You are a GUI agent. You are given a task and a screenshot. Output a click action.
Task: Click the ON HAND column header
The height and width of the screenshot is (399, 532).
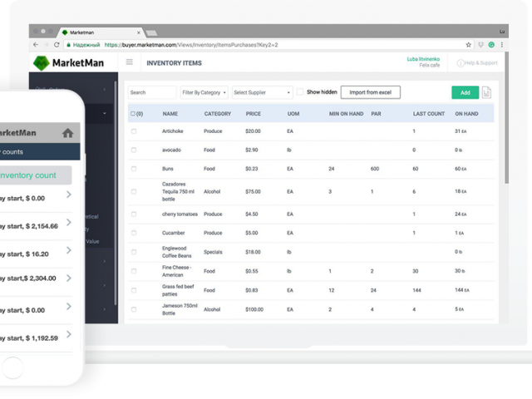click(x=466, y=114)
